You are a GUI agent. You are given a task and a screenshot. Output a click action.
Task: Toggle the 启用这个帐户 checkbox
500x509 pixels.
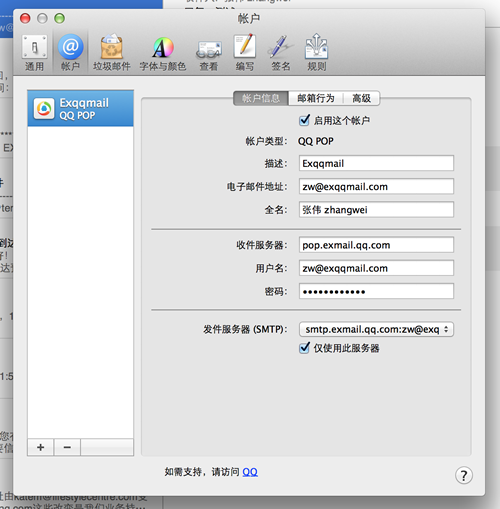(304, 120)
